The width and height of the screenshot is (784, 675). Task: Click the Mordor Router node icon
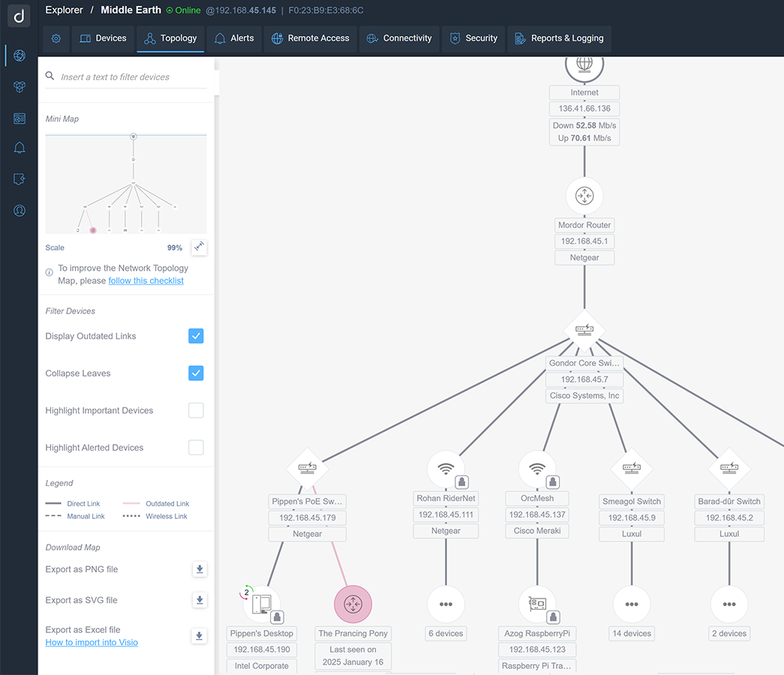click(584, 196)
